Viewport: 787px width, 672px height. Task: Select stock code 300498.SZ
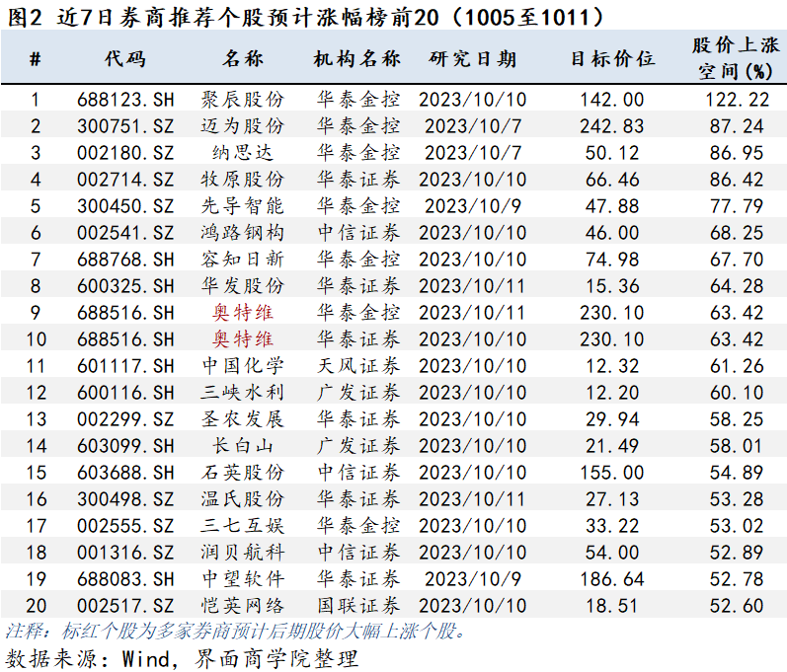(125, 499)
